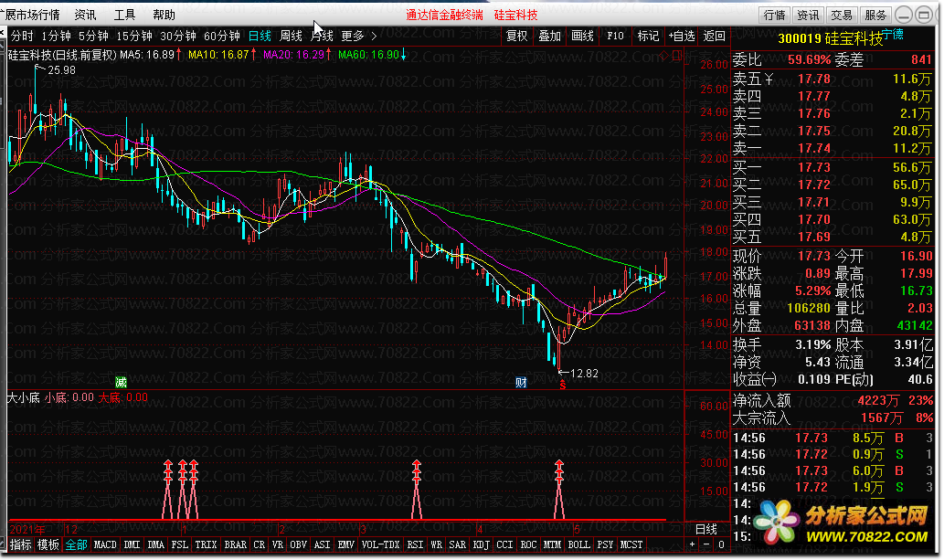This screenshot has height=560, width=944.
Task: Select the MACD indicator
Action: (105, 544)
